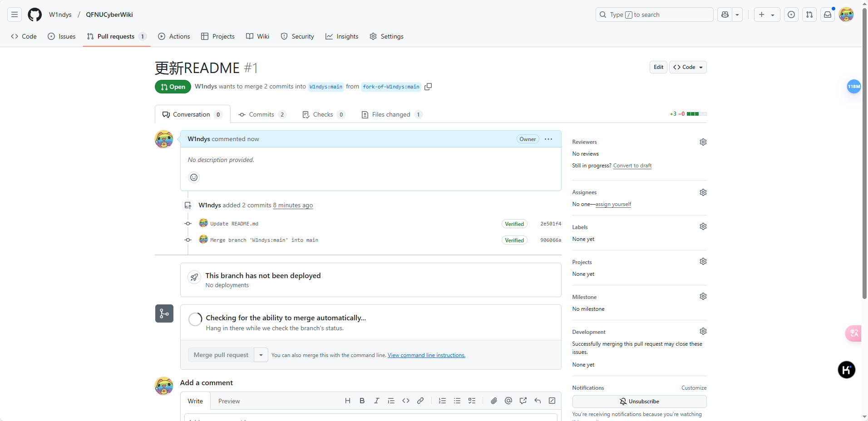Open Reviewers settings gear
The height and width of the screenshot is (421, 868).
[703, 142]
